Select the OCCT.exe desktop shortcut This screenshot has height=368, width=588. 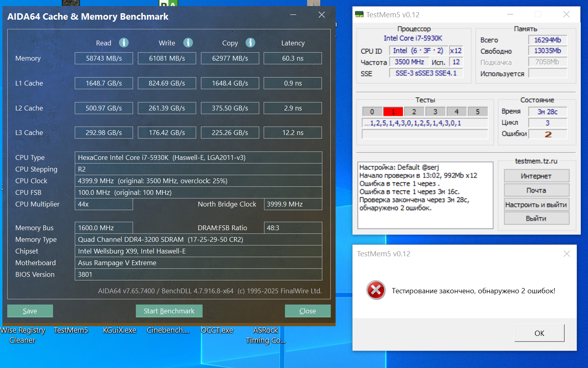[x=217, y=330]
